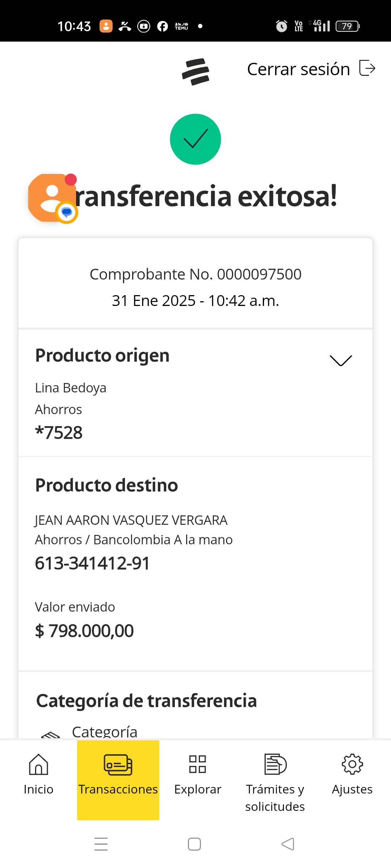Viewport: 391px width, 868px height.
Task: Tap the Categoría layers icon
Action: tap(51, 734)
